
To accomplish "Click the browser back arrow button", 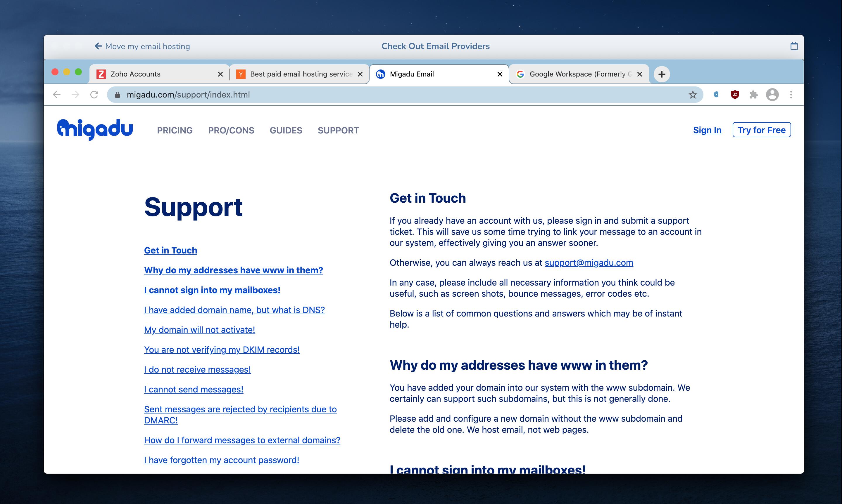I will 57,95.
